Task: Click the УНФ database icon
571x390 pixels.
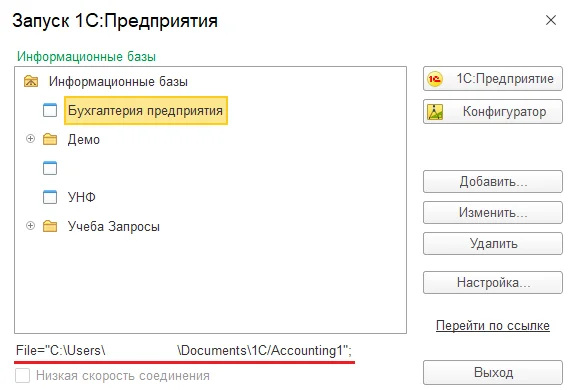Action: (x=50, y=197)
